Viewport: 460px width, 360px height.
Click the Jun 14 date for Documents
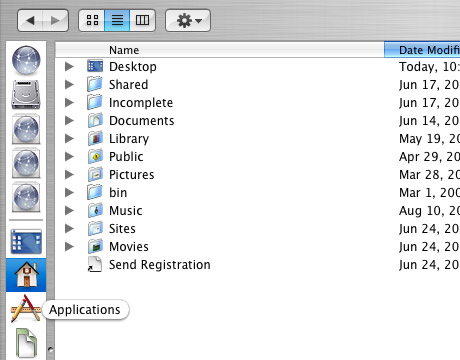click(429, 121)
